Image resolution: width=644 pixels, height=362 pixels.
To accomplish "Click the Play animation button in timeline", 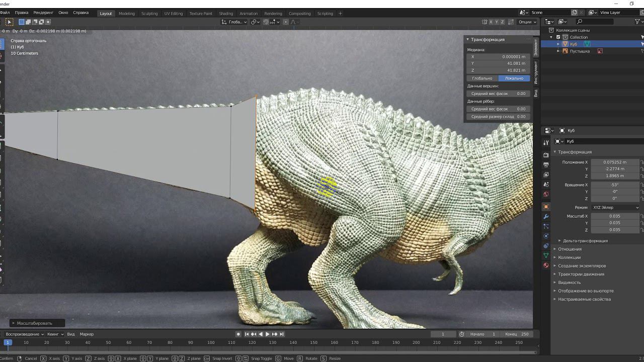I will pos(267,334).
